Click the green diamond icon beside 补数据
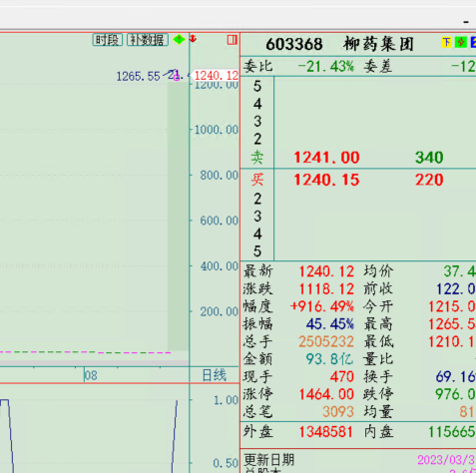476x473 pixels. coord(179,39)
